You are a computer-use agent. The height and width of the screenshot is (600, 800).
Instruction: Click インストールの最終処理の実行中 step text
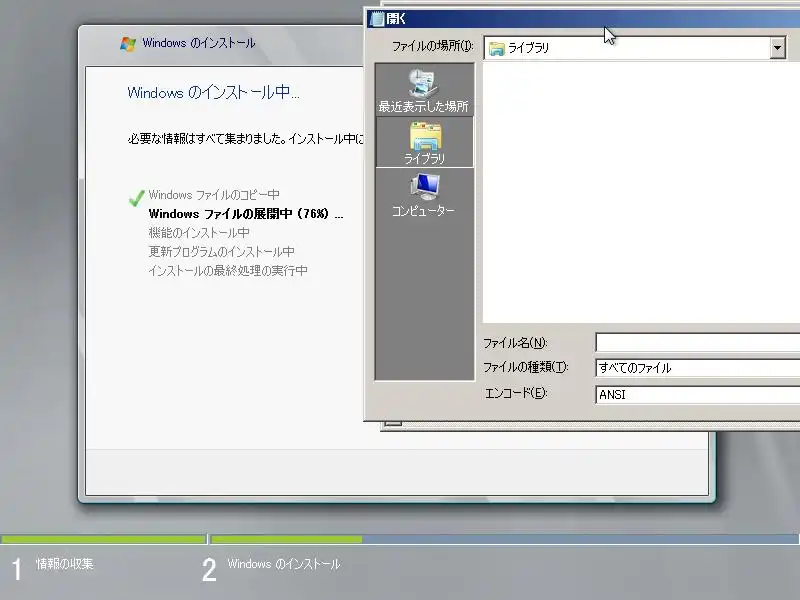228,270
